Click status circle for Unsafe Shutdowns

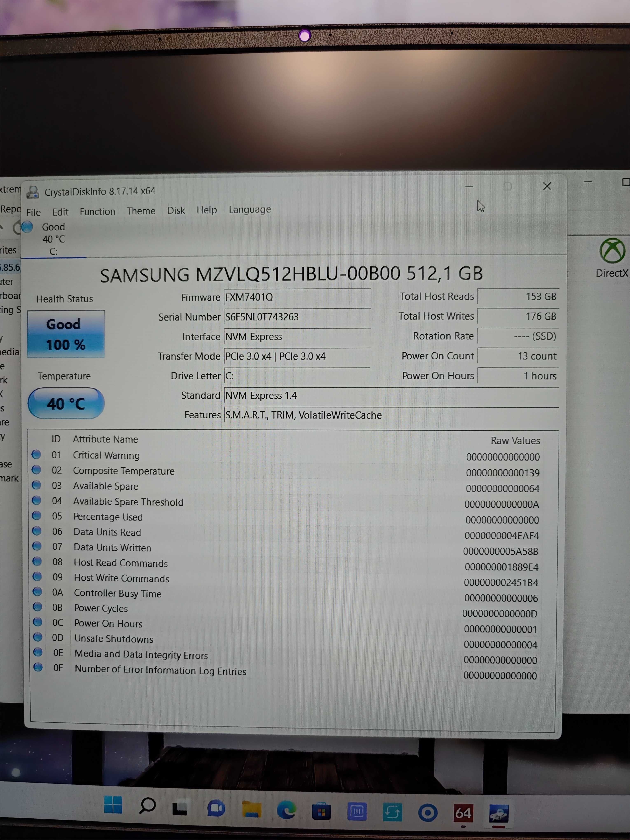point(38,637)
